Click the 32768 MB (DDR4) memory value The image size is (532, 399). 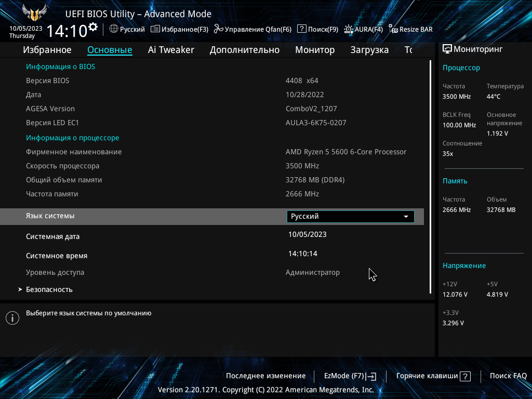(x=315, y=180)
